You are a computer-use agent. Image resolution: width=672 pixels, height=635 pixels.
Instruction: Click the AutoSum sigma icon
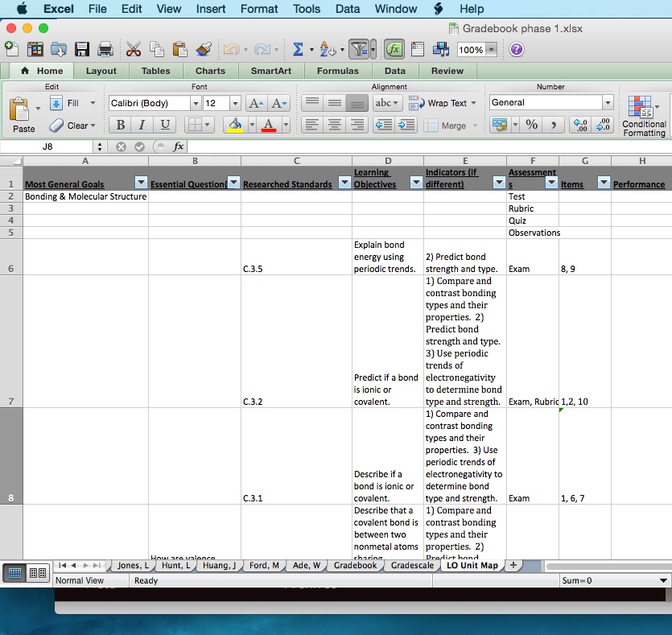click(x=297, y=50)
